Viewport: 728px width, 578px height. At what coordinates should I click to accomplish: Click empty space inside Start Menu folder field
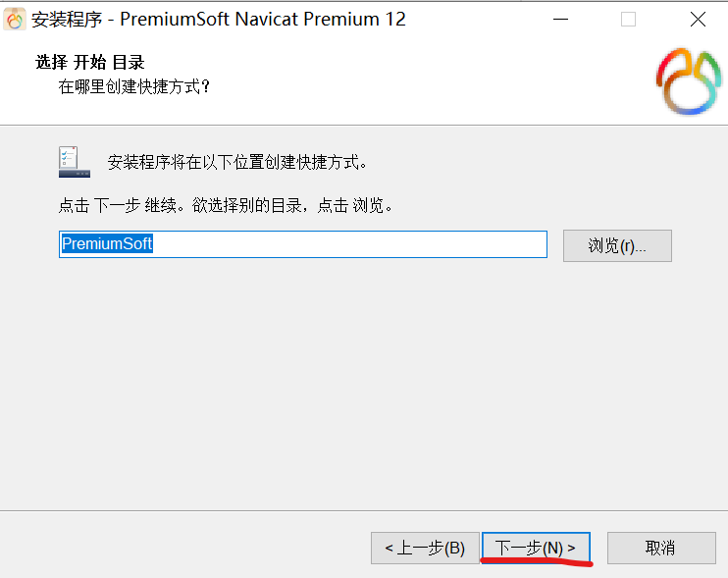[x=348, y=244]
